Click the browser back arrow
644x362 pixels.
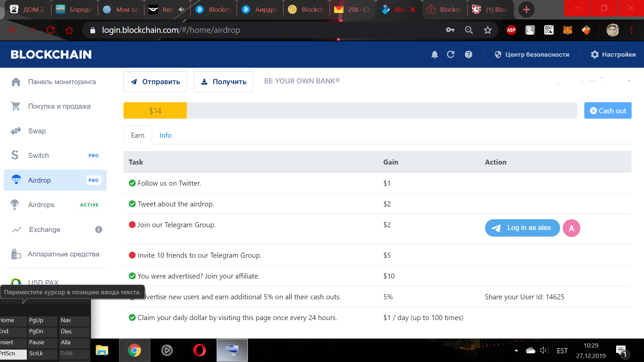[x=13, y=30]
